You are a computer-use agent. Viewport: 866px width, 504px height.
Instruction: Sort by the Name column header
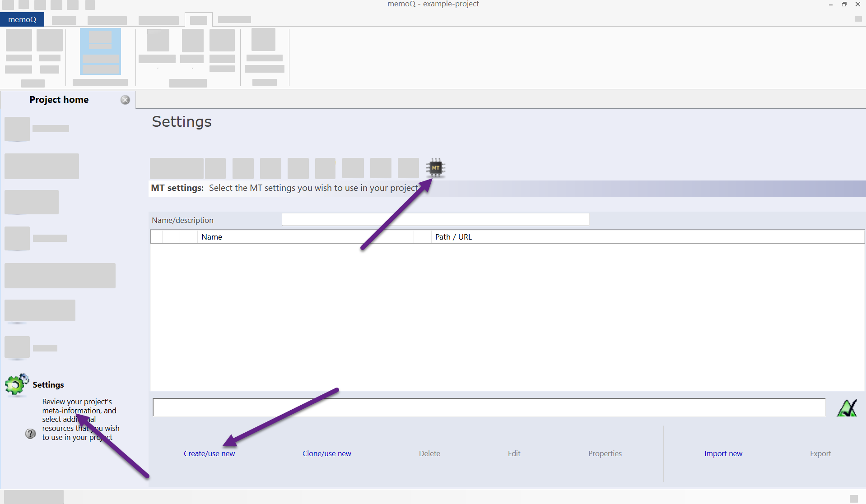click(x=305, y=237)
